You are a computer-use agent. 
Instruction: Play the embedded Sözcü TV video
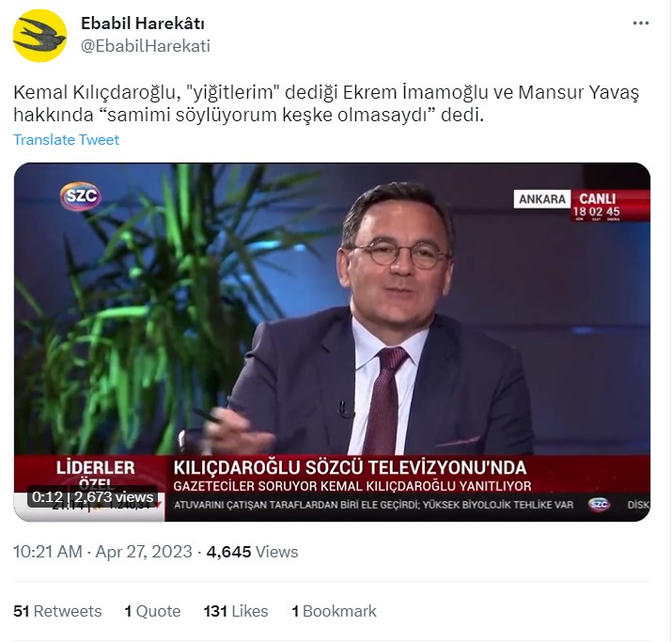(332, 342)
